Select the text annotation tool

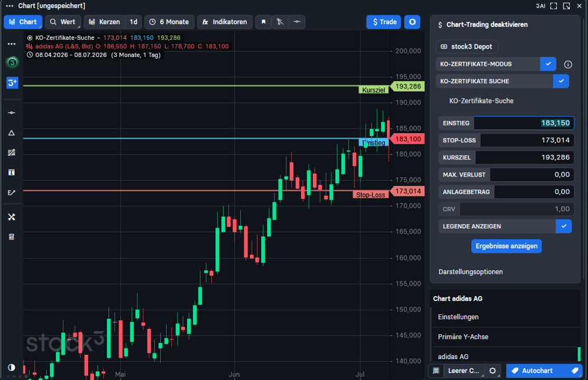pos(12,172)
